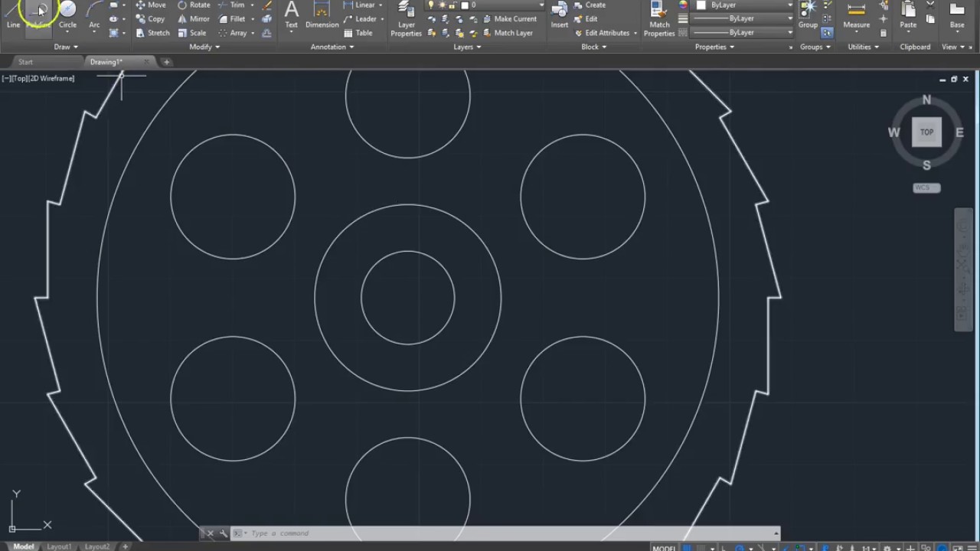
Task: Select the Circle tool
Action: [67, 15]
